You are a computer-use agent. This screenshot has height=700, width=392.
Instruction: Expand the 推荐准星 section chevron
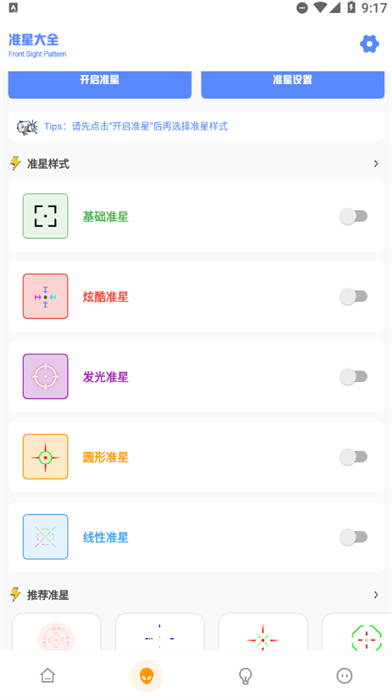click(376, 595)
